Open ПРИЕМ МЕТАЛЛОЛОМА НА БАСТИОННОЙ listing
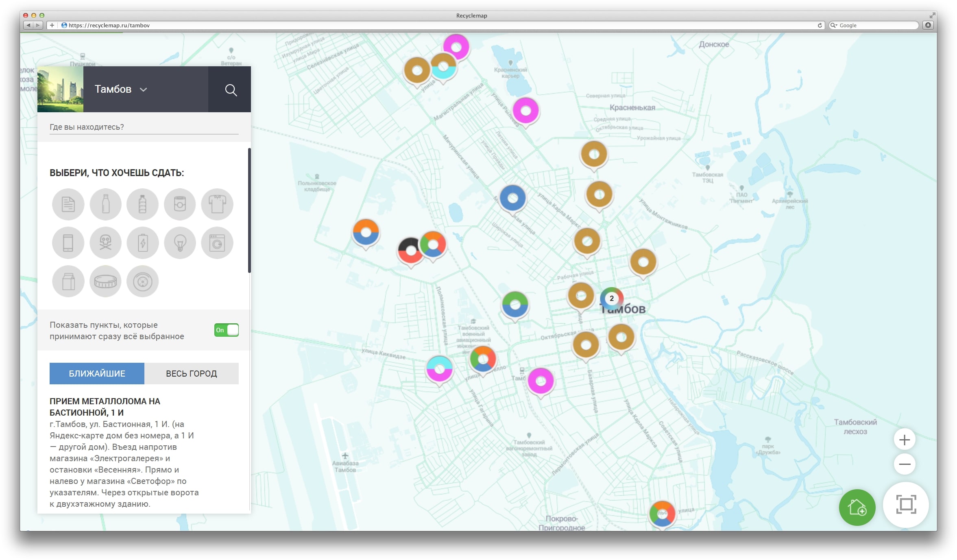This screenshot has width=957, height=560. (105, 407)
